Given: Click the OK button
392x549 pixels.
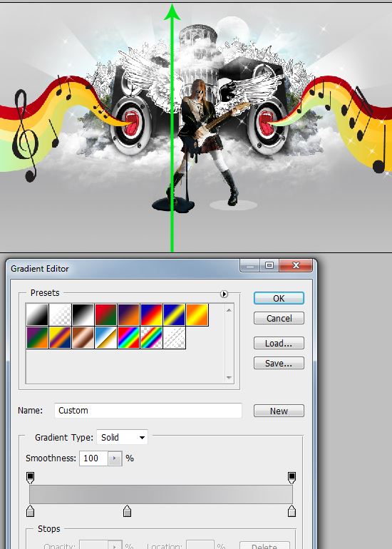Looking at the screenshot, I should point(279,298).
